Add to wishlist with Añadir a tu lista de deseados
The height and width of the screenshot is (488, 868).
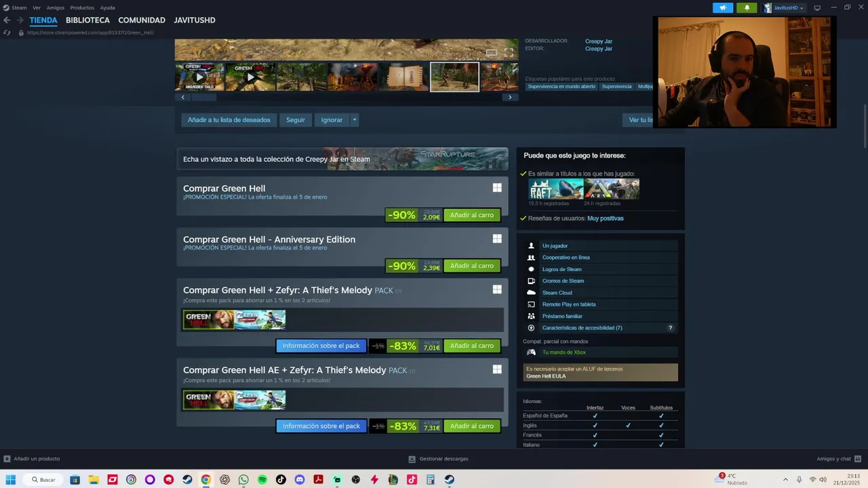click(x=229, y=120)
